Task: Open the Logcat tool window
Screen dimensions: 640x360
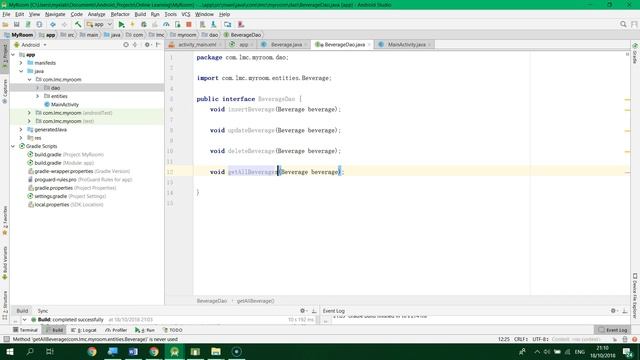Action: [x=84, y=330]
